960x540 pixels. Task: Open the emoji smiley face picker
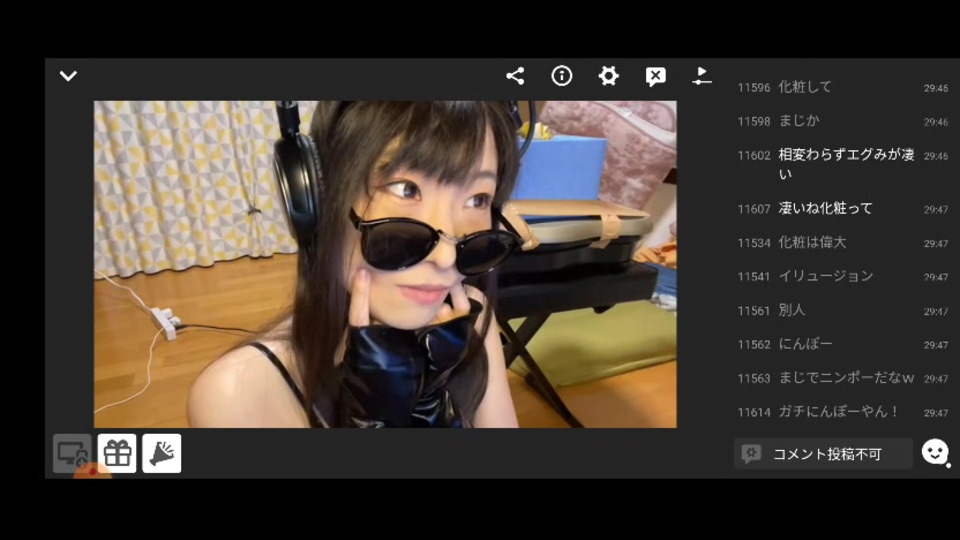(935, 452)
